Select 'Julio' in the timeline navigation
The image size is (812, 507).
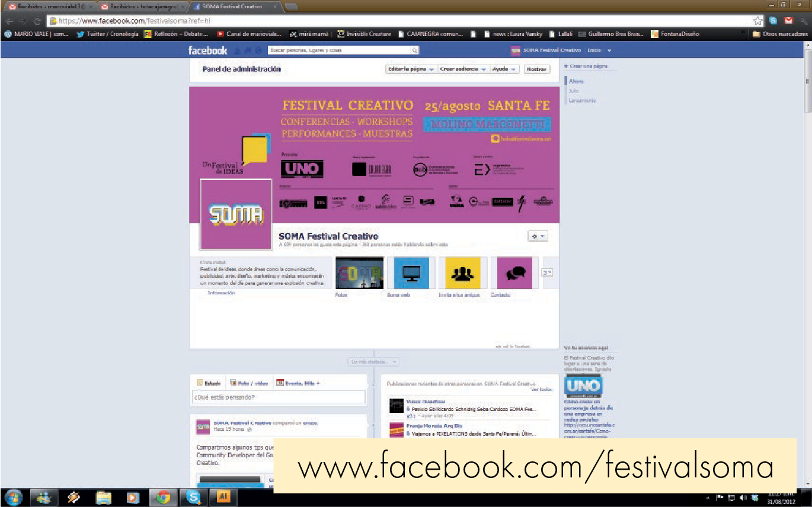click(x=574, y=91)
